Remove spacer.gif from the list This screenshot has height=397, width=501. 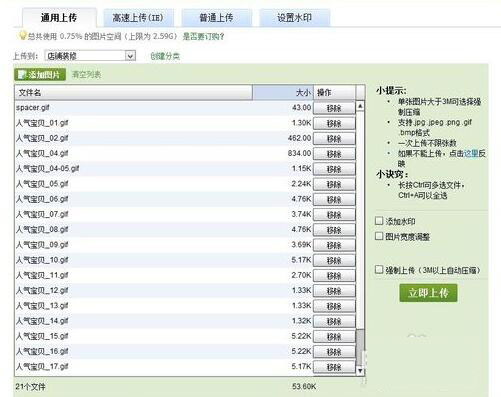coord(334,108)
